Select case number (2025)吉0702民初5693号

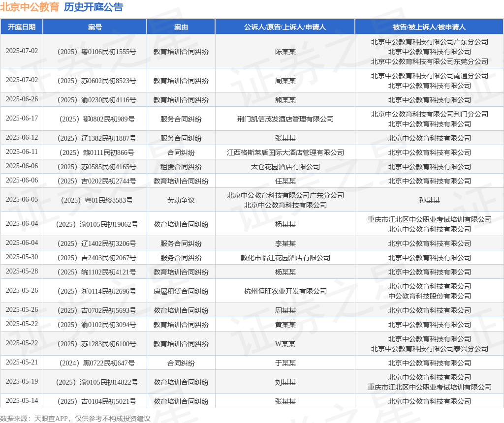97,310
